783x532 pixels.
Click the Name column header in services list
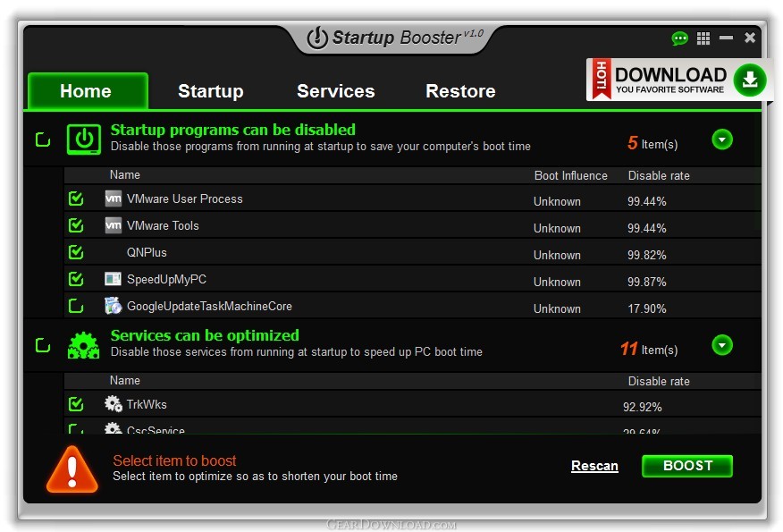(125, 380)
